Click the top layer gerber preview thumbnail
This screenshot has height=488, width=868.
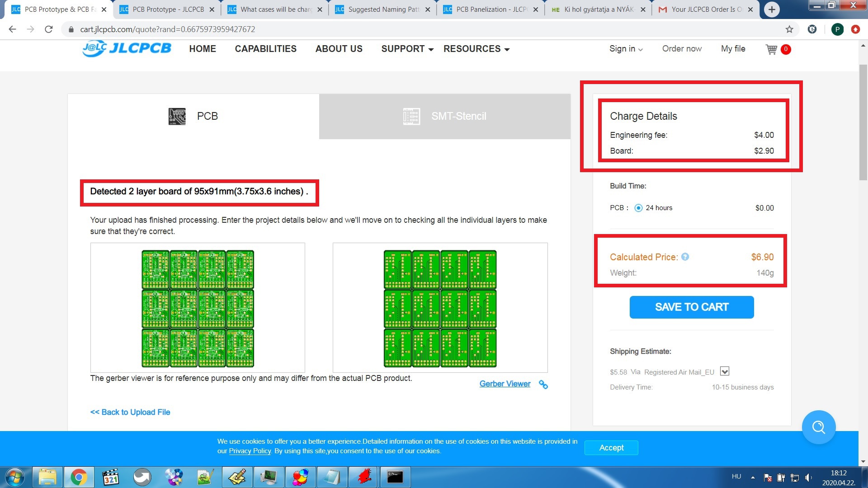(198, 308)
